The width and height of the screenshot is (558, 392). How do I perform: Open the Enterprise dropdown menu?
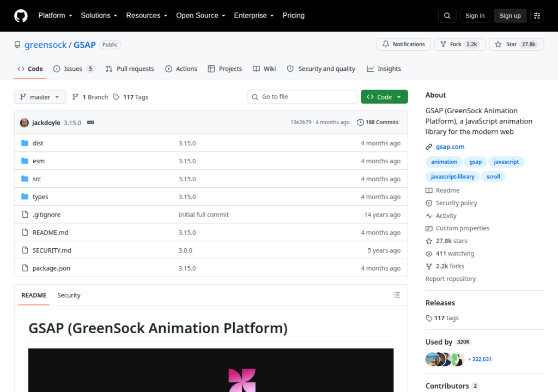(254, 16)
